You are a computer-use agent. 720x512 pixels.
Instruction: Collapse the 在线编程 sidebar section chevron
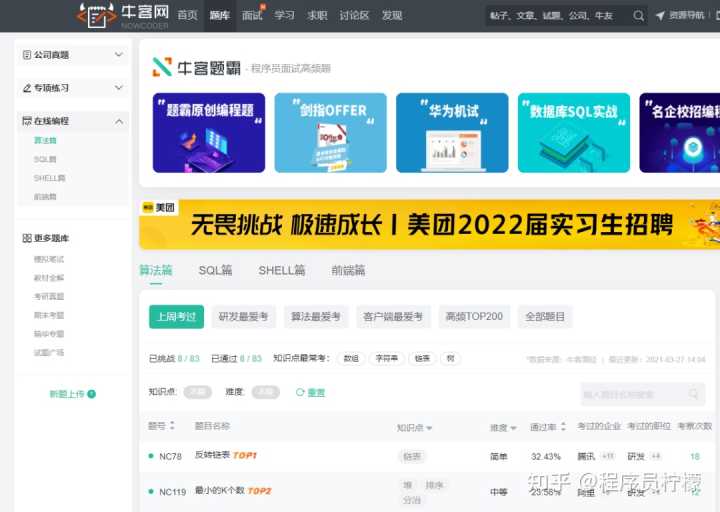pos(119,121)
